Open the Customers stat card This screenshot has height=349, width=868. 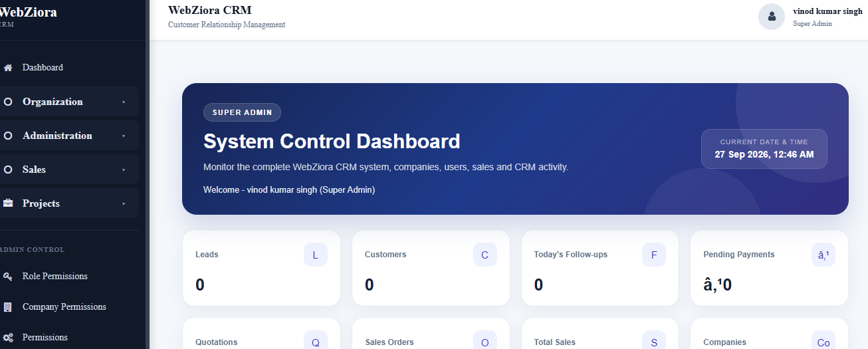click(x=431, y=269)
